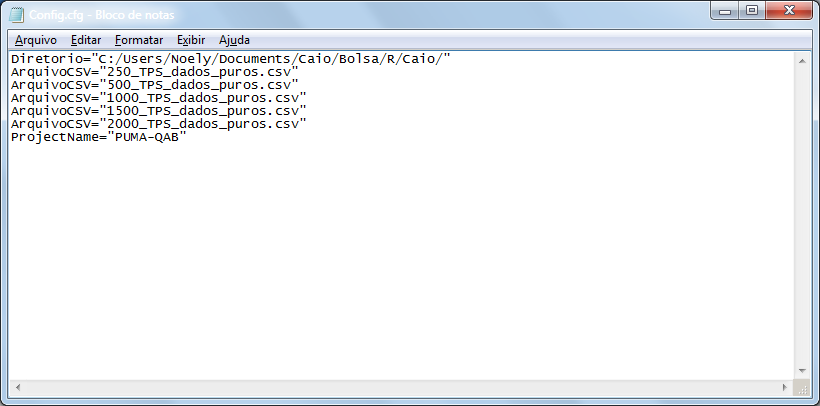Click the horizontal scrollbar left arrow
This screenshot has height=406, width=820.
(18, 388)
